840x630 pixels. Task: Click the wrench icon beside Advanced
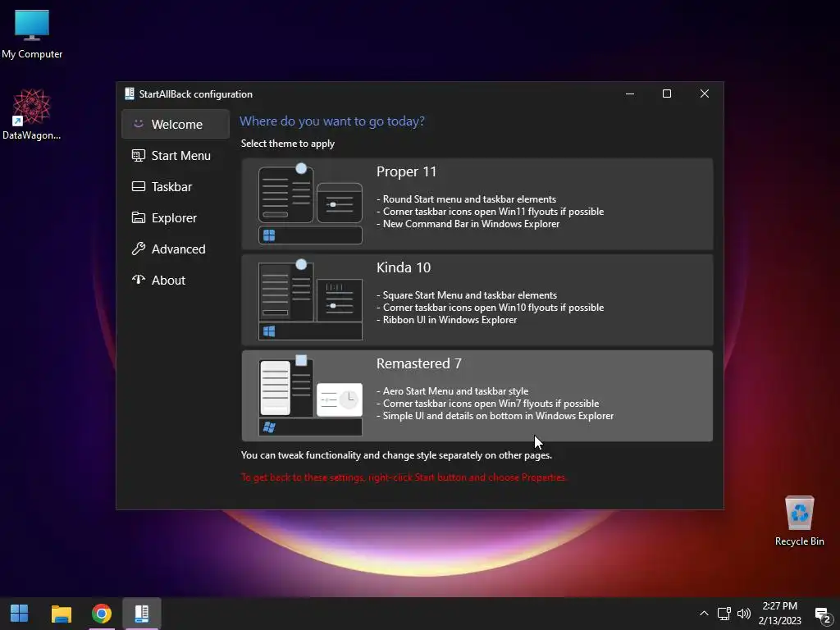138,249
